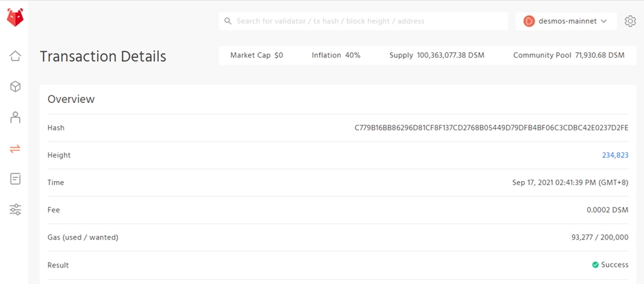Image resolution: width=644 pixels, height=284 pixels.
Task: Click the Overview section heading
Action: [71, 99]
